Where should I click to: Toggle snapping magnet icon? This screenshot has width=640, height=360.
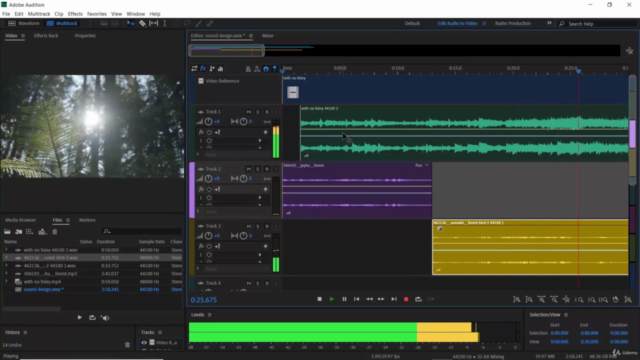[266, 69]
